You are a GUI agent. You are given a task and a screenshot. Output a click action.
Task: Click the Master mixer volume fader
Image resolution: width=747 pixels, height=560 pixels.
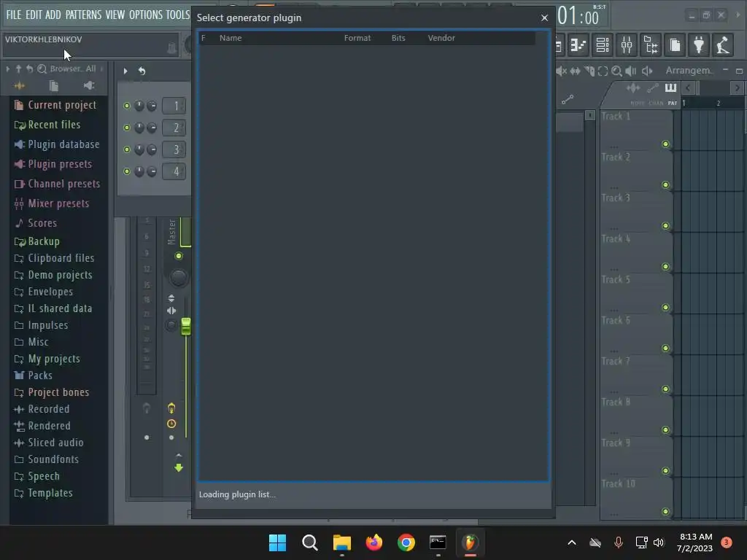point(186,326)
